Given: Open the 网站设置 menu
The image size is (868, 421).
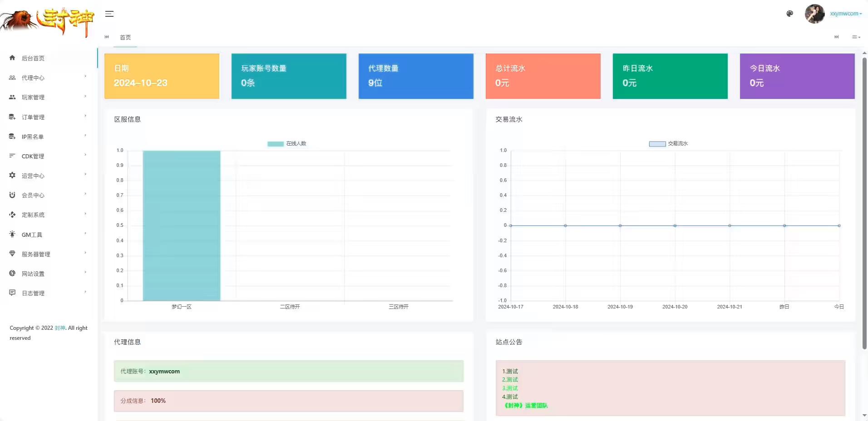Looking at the screenshot, I should pyautogui.click(x=33, y=274).
